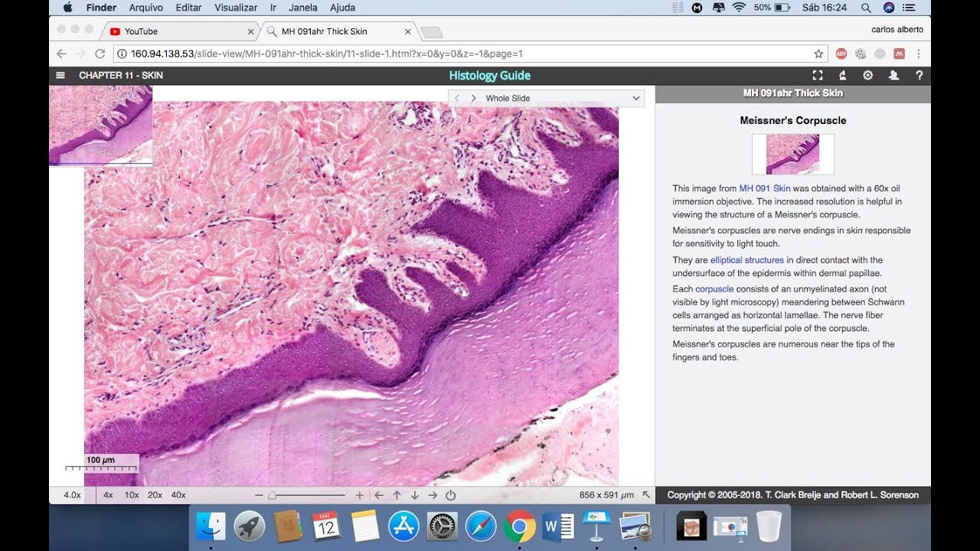Click the slide overview navigator thumbnail

click(x=100, y=126)
